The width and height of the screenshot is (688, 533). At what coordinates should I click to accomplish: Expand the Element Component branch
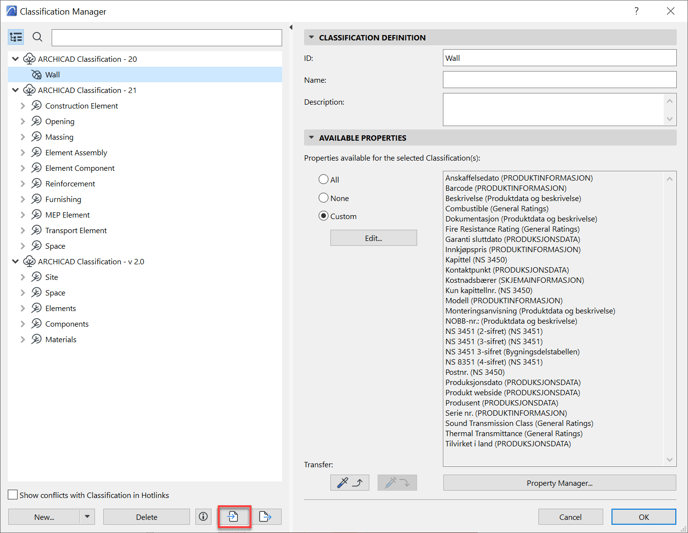[23, 168]
